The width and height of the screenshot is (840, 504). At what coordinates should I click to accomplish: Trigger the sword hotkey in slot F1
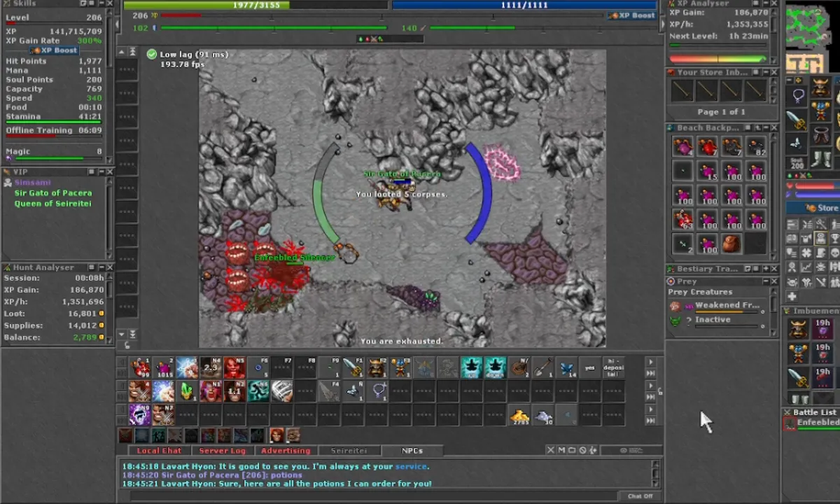[353, 367]
